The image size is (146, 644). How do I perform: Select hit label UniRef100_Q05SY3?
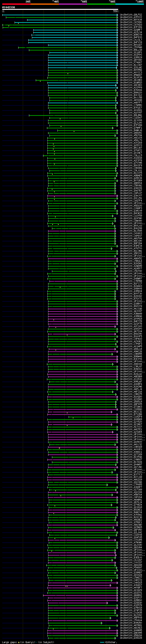pyautogui.click(x=131, y=145)
